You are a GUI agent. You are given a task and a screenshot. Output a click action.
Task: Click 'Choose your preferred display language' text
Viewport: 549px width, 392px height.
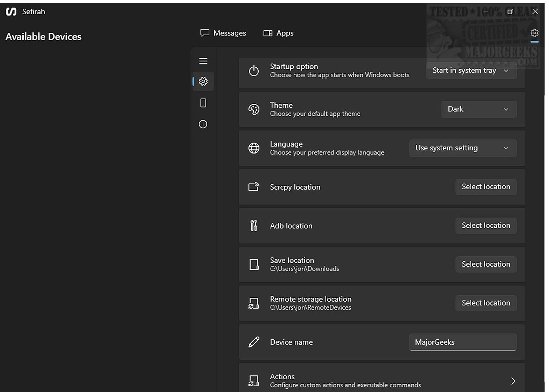327,153
